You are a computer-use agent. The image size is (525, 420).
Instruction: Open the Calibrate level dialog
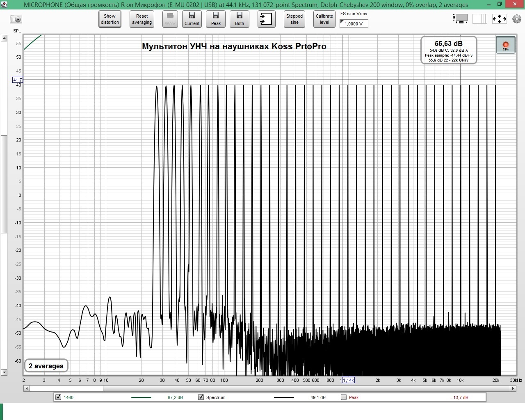coord(324,19)
